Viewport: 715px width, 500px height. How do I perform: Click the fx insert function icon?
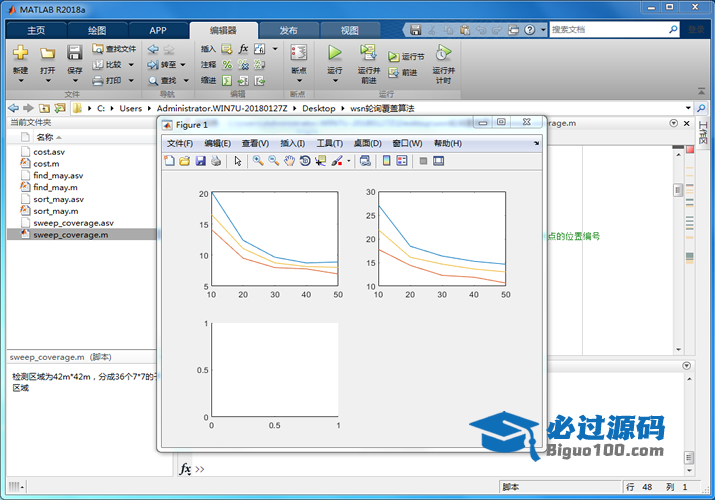(x=244, y=49)
